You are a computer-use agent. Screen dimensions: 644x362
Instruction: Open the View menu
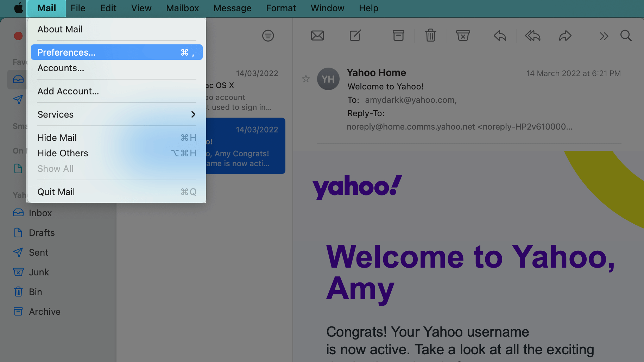[x=141, y=8]
